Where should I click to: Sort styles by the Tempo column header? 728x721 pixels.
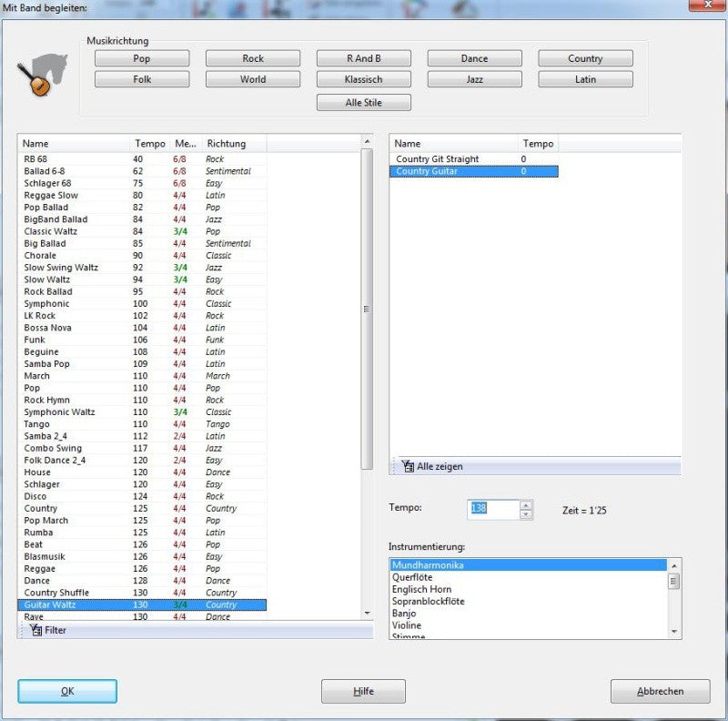coord(150,144)
